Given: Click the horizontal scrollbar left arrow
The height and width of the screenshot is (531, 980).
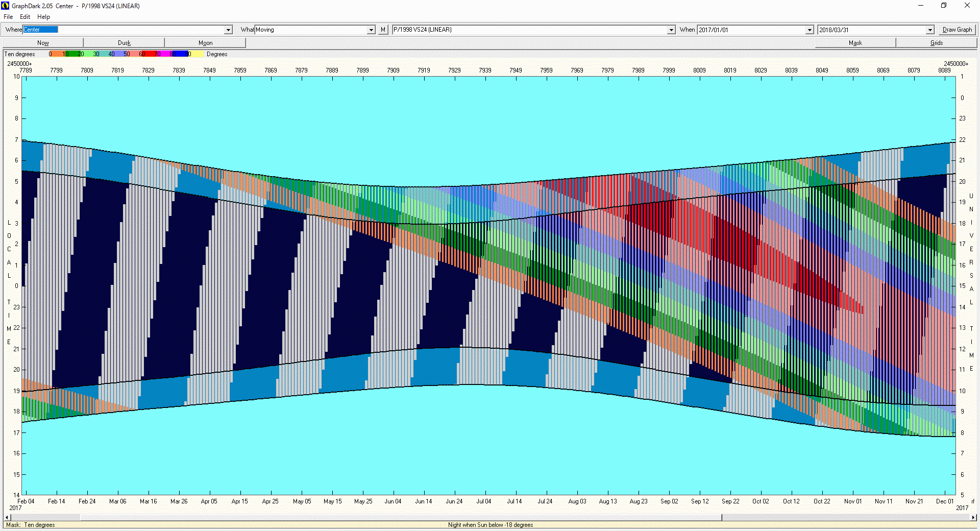Looking at the screenshot, I should [7, 517].
